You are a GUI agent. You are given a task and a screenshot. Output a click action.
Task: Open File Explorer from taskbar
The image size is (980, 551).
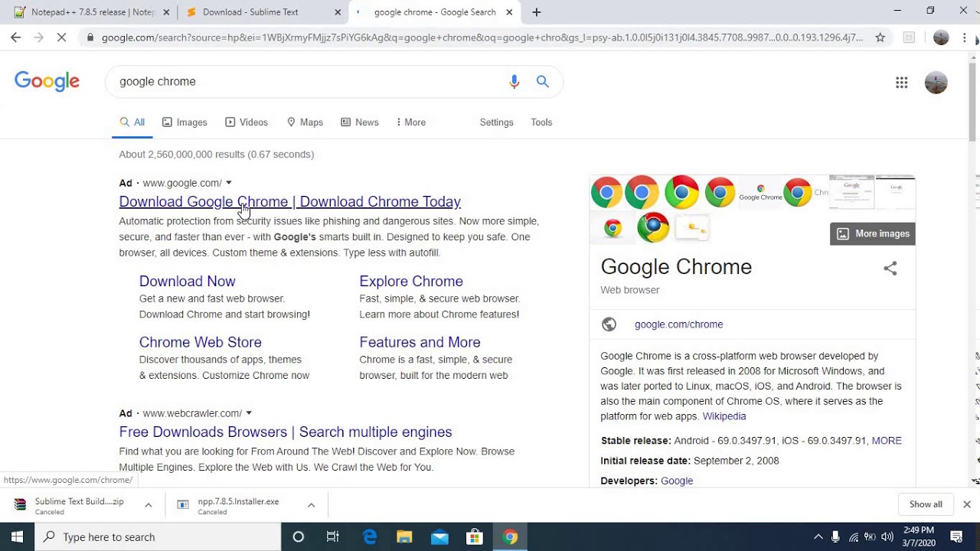[x=404, y=536]
